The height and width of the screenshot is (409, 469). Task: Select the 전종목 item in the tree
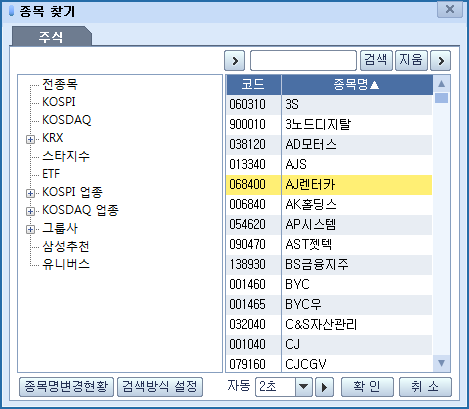(x=60, y=84)
